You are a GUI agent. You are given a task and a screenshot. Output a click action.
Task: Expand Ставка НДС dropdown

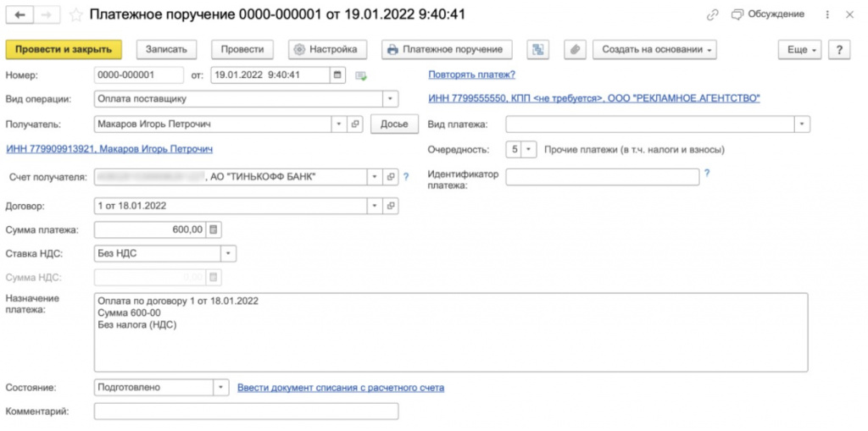tap(229, 253)
